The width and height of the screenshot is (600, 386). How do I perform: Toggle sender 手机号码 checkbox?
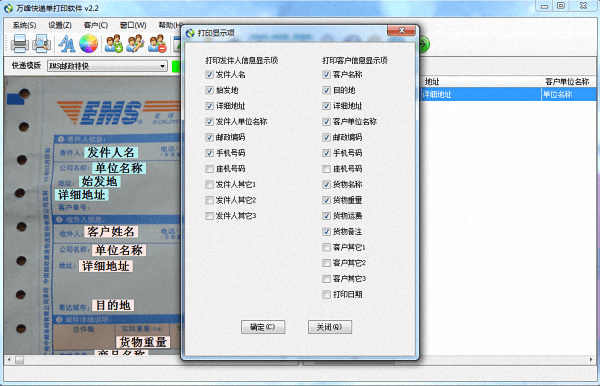tap(209, 153)
